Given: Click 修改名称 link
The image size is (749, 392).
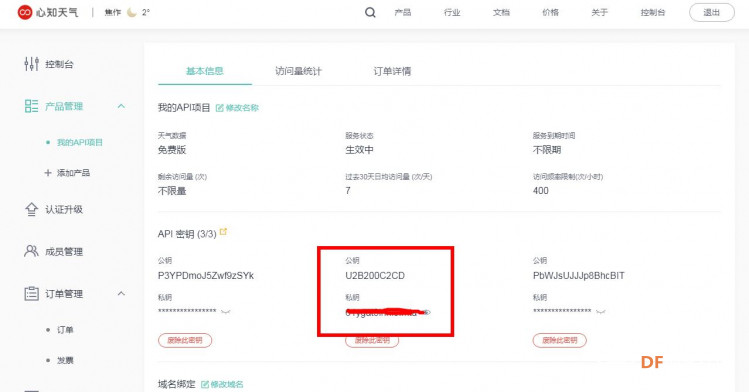Looking at the screenshot, I should click(x=242, y=108).
